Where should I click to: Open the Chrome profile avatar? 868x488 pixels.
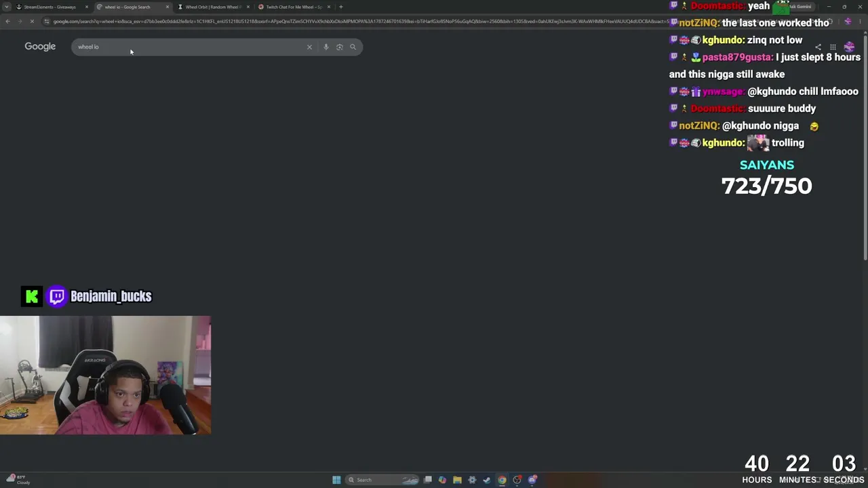pyautogui.click(x=848, y=22)
